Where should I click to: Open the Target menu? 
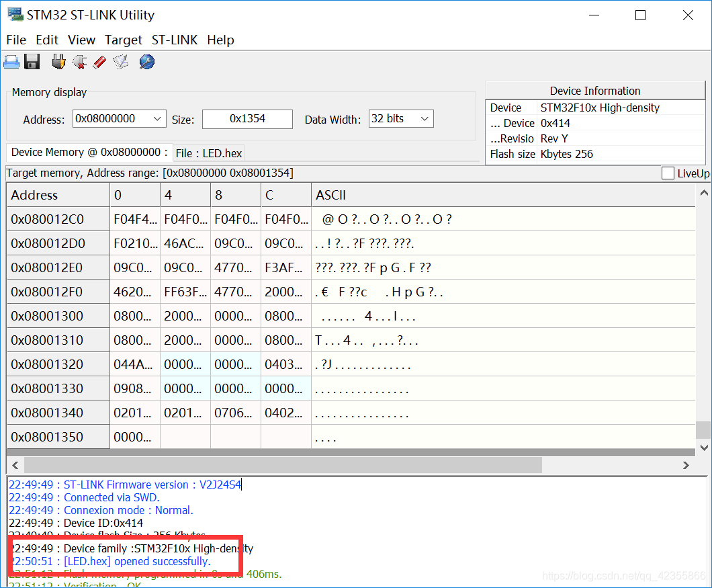124,40
